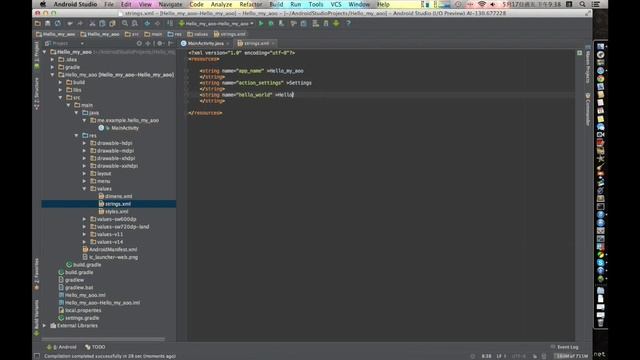Screen dimensions: 640x360
Task: Click the Find magnifier toolbar icon
Action: (125, 24)
